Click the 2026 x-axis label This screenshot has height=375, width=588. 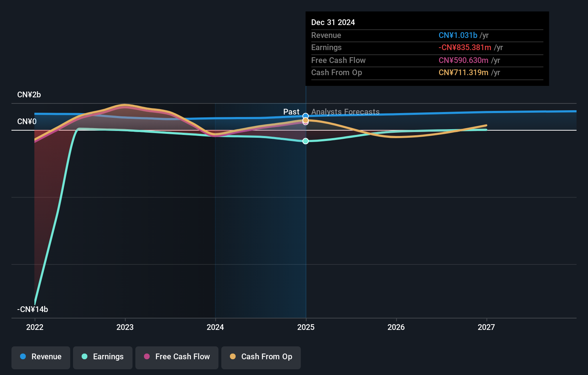pos(396,327)
